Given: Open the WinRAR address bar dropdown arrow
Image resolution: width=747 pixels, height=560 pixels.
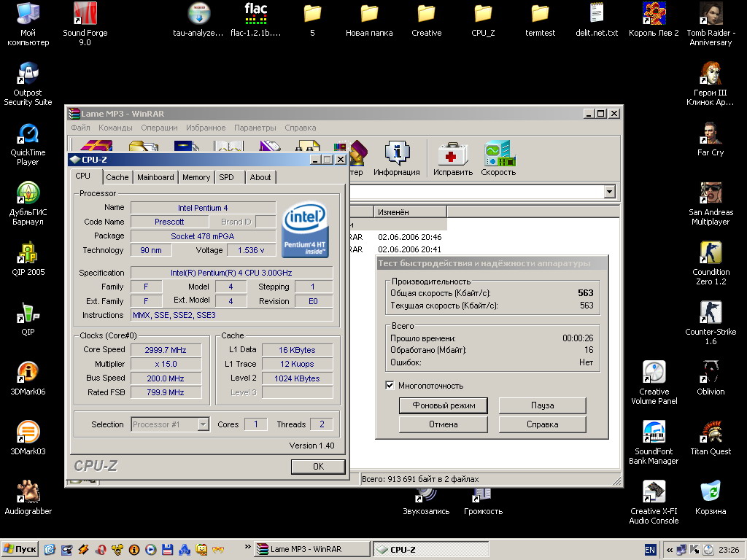Looking at the screenshot, I should 609,192.
